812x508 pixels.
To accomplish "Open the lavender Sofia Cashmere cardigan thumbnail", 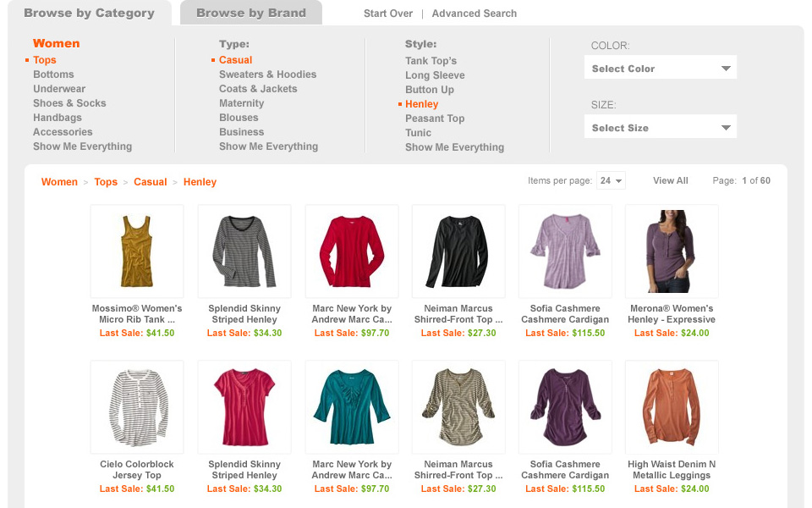I will 565,251.
